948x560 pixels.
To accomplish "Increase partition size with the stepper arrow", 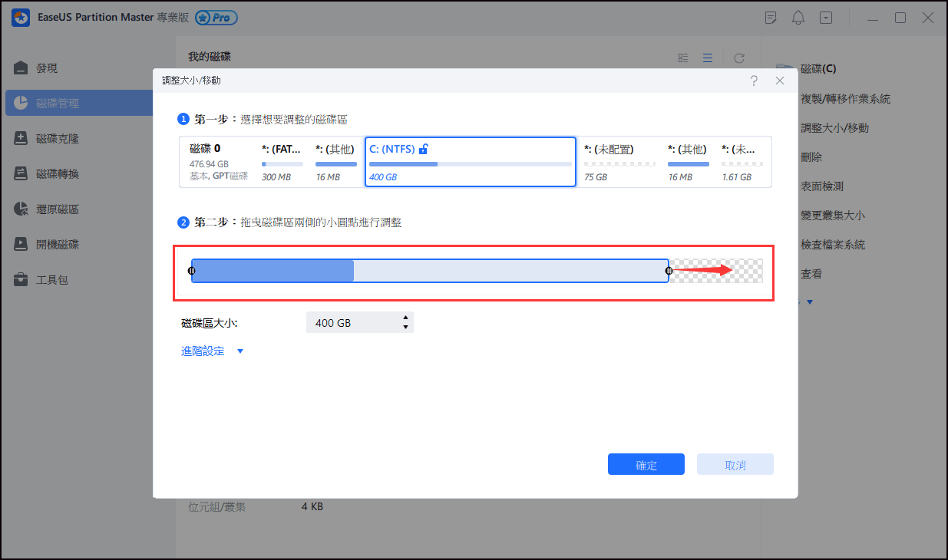I will (405, 318).
